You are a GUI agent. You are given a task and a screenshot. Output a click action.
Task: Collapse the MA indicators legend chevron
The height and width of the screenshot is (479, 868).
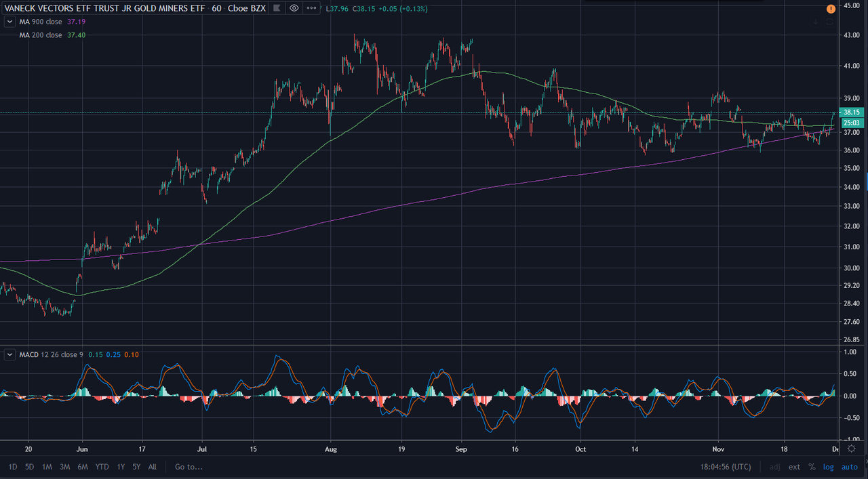(x=9, y=22)
